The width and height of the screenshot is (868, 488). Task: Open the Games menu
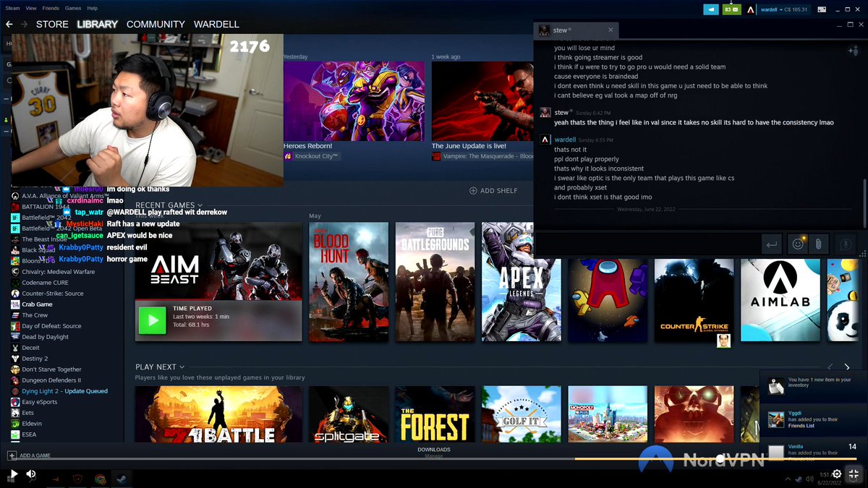[73, 8]
